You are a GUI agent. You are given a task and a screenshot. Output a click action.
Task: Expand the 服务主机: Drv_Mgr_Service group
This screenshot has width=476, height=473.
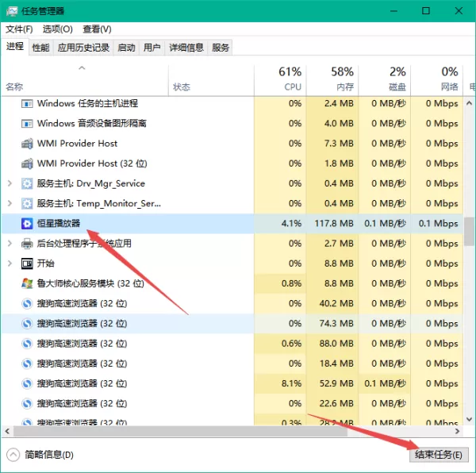(x=10, y=183)
